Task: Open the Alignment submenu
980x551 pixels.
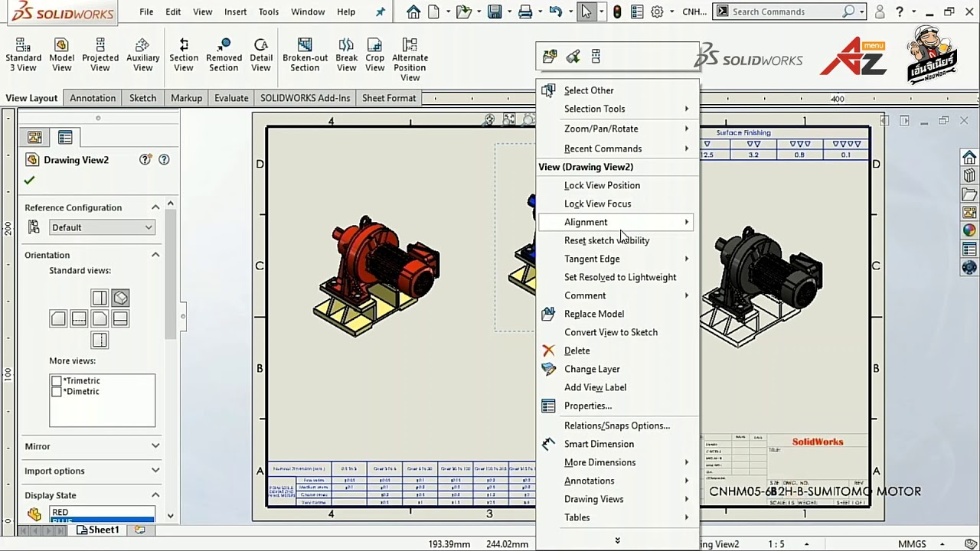Action: click(618, 222)
